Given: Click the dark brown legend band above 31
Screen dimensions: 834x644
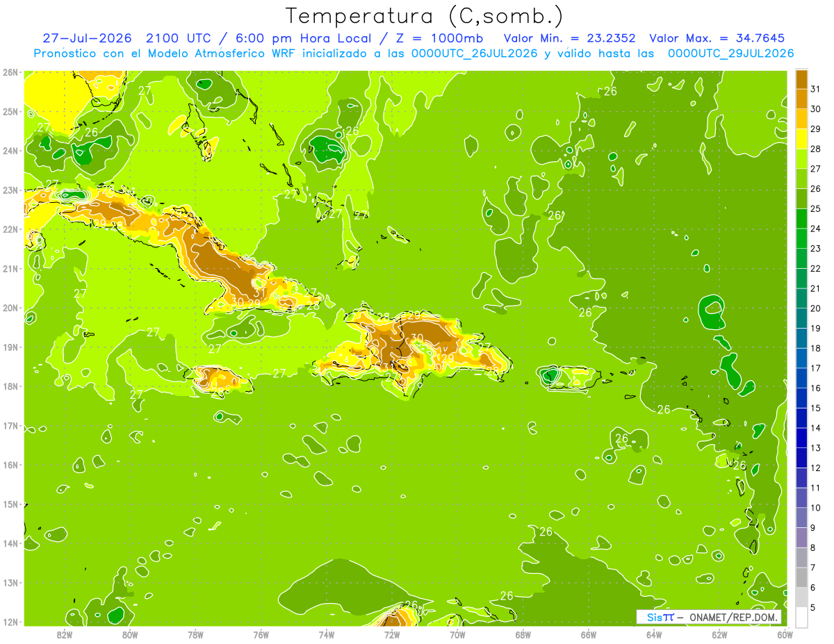Looking at the screenshot, I should [801, 79].
